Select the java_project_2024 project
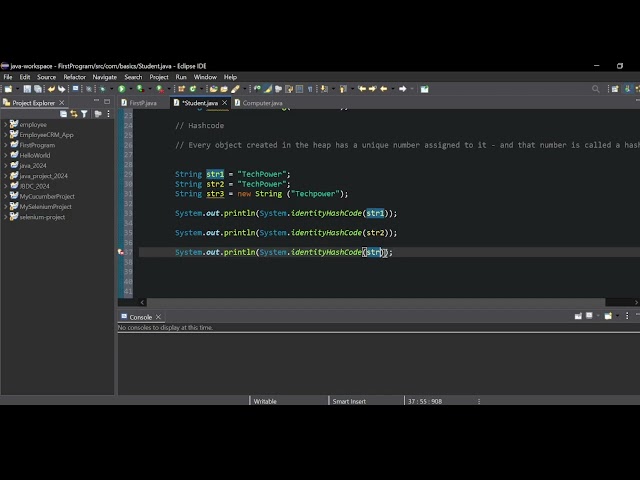Viewport: 640px width, 480px height. [x=43, y=176]
